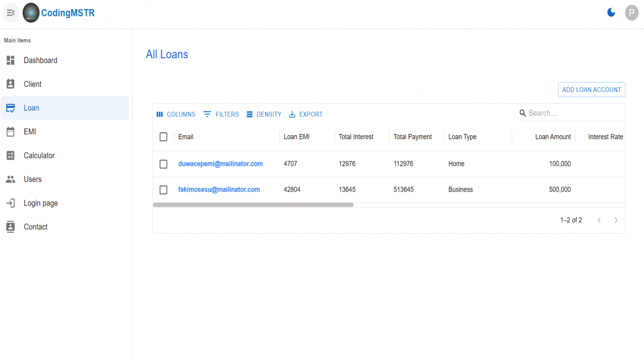Click the Dashboard grid icon
The width and height of the screenshot is (644, 362).
pyautogui.click(x=11, y=60)
